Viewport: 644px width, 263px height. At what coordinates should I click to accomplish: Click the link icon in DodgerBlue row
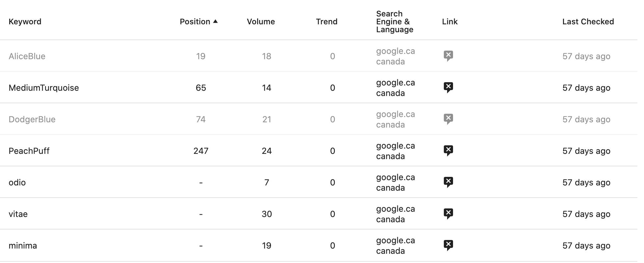448,119
